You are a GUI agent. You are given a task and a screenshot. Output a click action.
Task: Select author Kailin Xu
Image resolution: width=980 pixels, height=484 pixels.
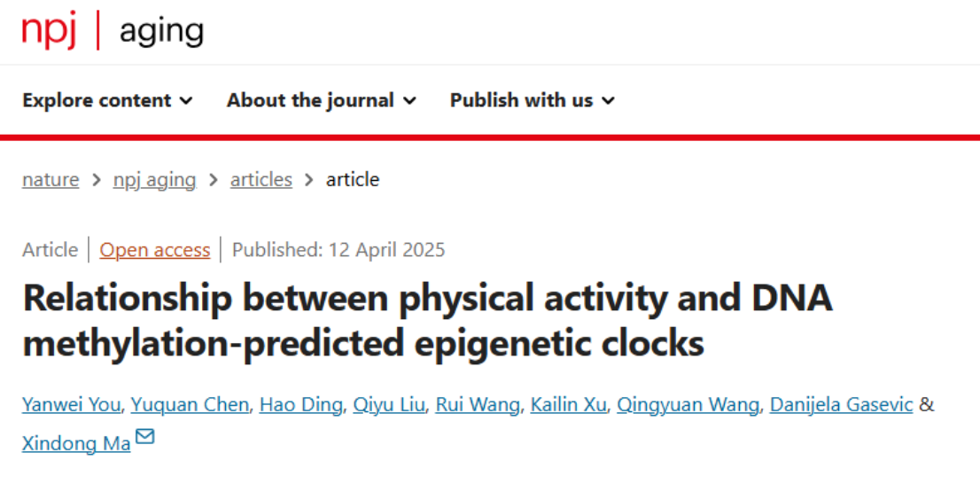568,405
